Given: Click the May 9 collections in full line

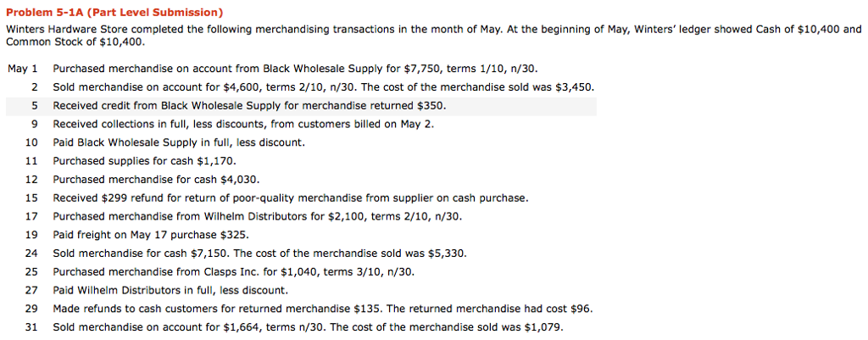Looking at the screenshot, I should click(242, 124).
